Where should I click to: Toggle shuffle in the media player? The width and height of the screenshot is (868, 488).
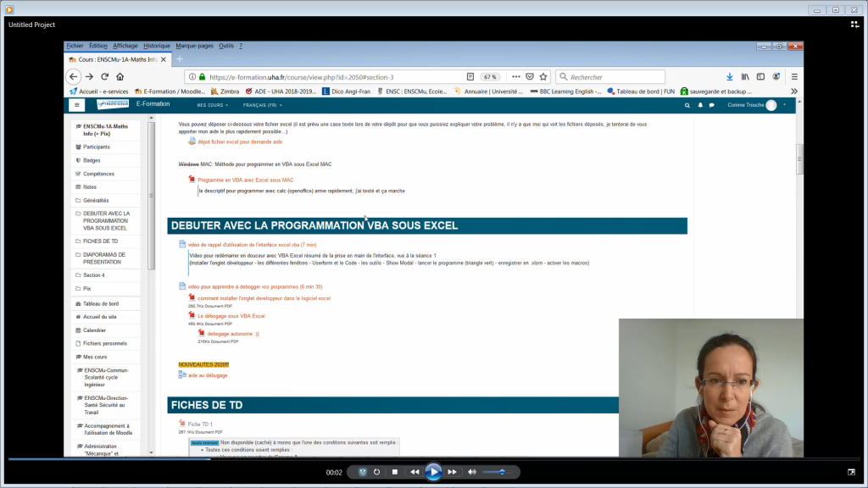[x=363, y=472]
